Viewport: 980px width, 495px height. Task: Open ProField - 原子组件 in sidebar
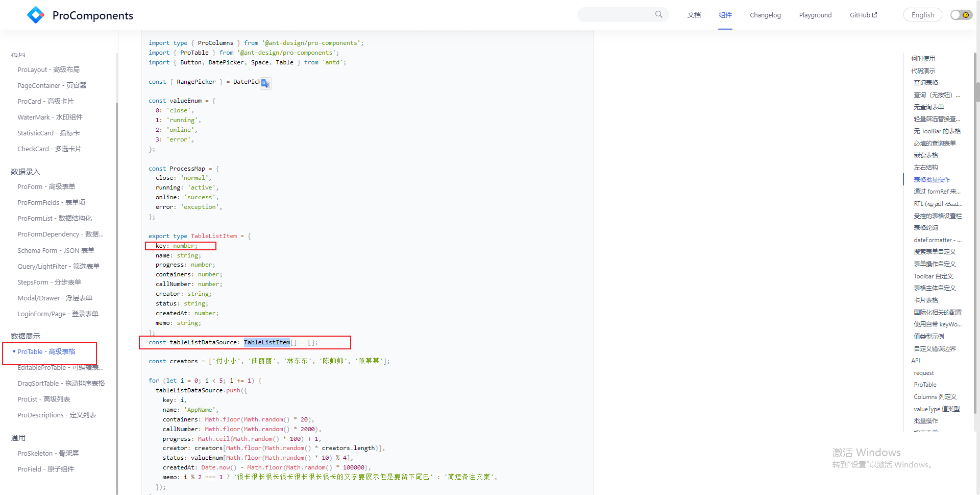pyautogui.click(x=46, y=469)
